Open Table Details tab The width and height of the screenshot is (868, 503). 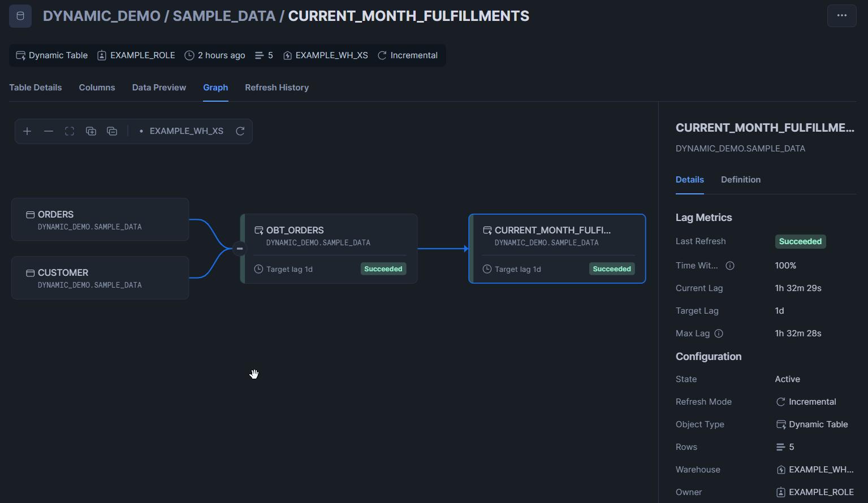pyautogui.click(x=36, y=88)
